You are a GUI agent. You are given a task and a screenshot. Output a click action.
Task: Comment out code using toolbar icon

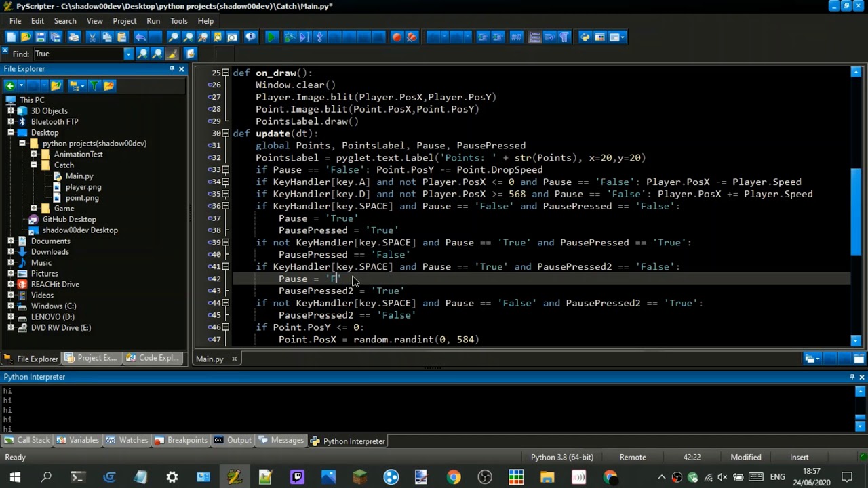pos(516,37)
